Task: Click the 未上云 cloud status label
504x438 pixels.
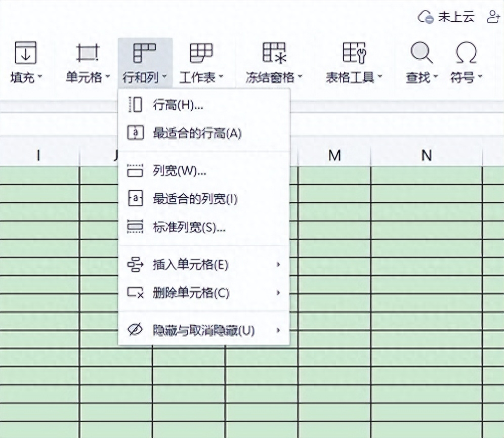Action: tap(456, 17)
